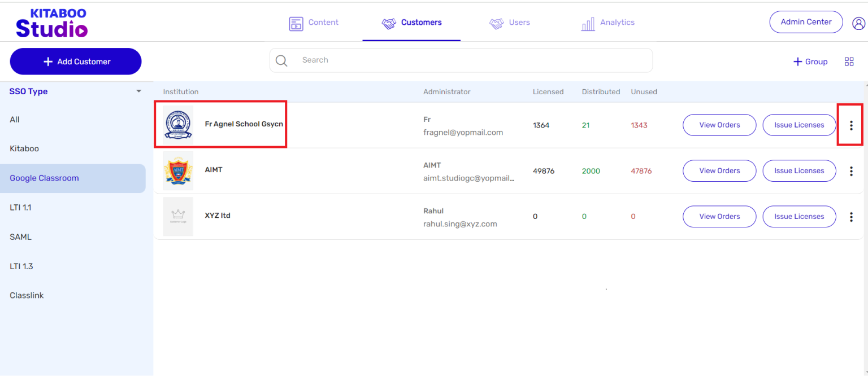Click the XYZ ltd placeholder logo
Screen dimensions: 868x377
pyautogui.click(x=178, y=216)
